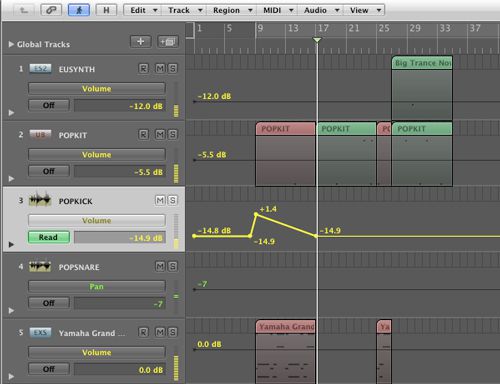
Task: Open POPKIT automation mode Off button
Action: click(49, 171)
